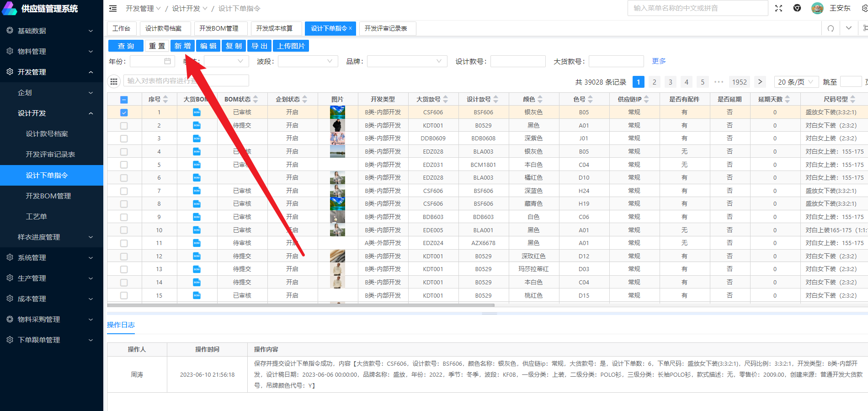Open the 20 条/页 page size dropdown
The width and height of the screenshot is (868, 411).
[x=795, y=82]
